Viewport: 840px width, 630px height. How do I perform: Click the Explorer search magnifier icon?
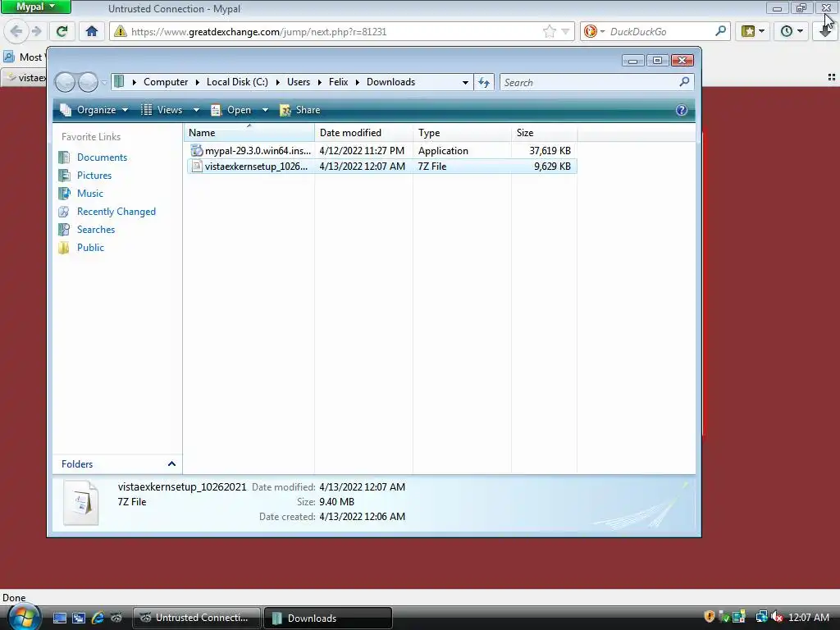click(x=684, y=82)
